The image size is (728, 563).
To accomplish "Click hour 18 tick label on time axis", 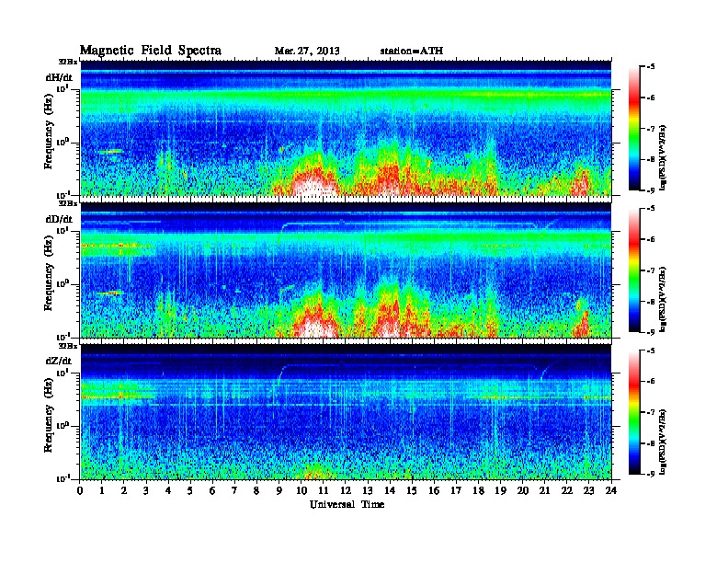I will (479, 490).
